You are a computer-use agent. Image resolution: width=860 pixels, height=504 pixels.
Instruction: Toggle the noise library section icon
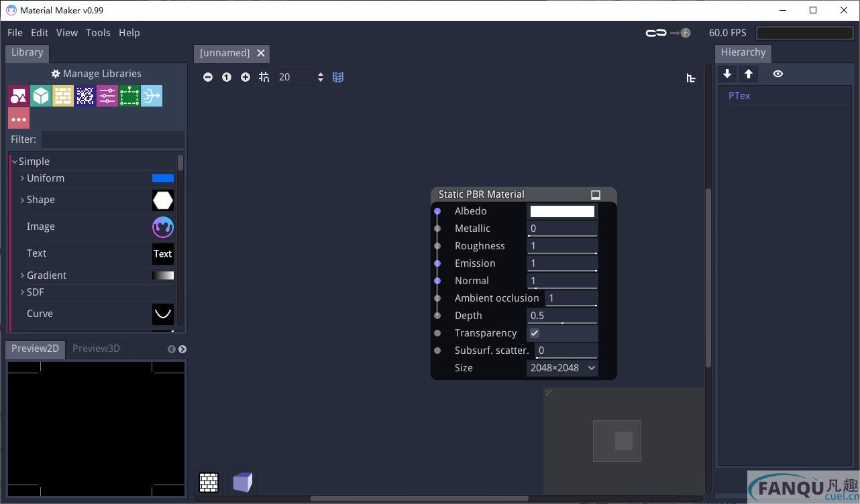click(x=85, y=96)
